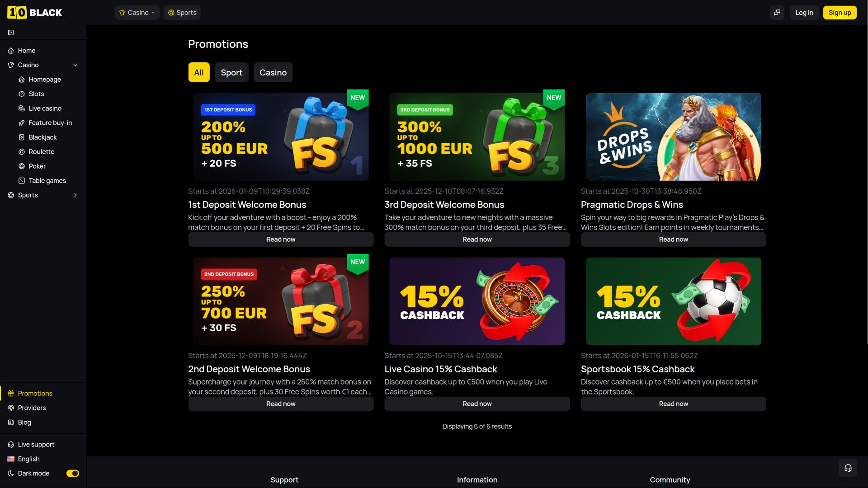Open the live chat icon in the header
This screenshot has width=868, height=488.
(777, 13)
